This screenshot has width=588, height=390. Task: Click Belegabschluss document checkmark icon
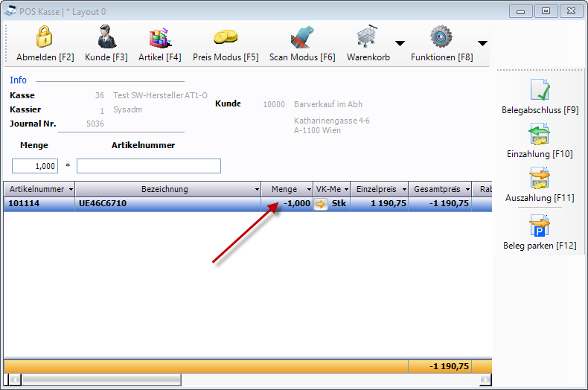click(x=540, y=90)
